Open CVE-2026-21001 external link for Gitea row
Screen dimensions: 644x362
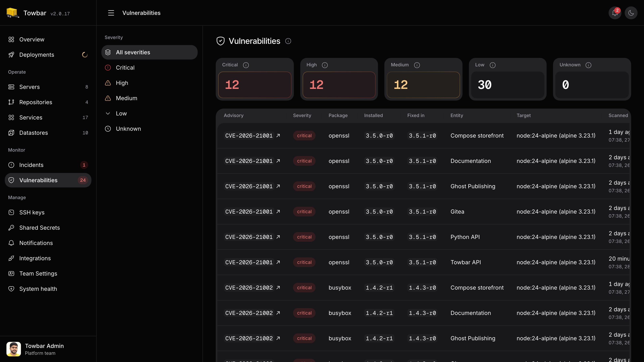coord(278,211)
